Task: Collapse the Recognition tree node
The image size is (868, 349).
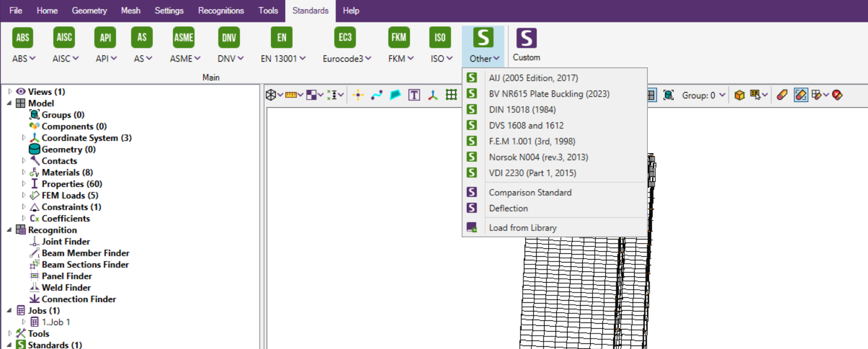Action: [10, 230]
